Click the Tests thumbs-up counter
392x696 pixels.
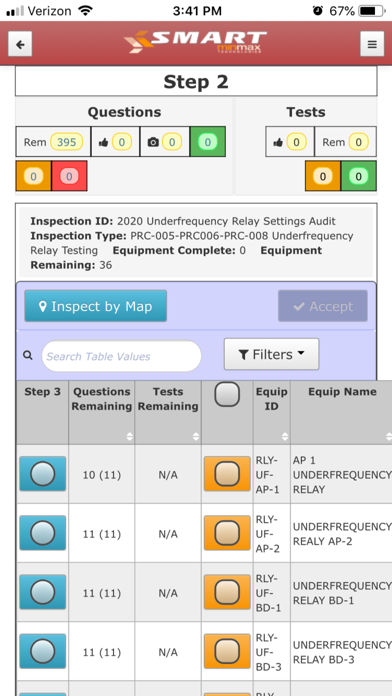click(x=290, y=142)
